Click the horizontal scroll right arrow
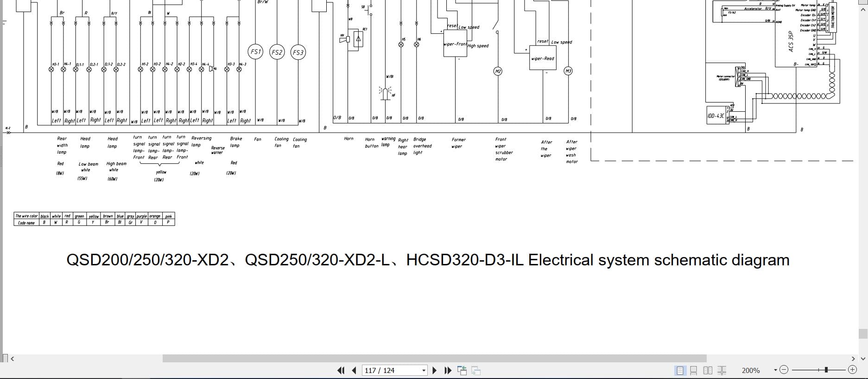The width and height of the screenshot is (868, 379). (853, 358)
